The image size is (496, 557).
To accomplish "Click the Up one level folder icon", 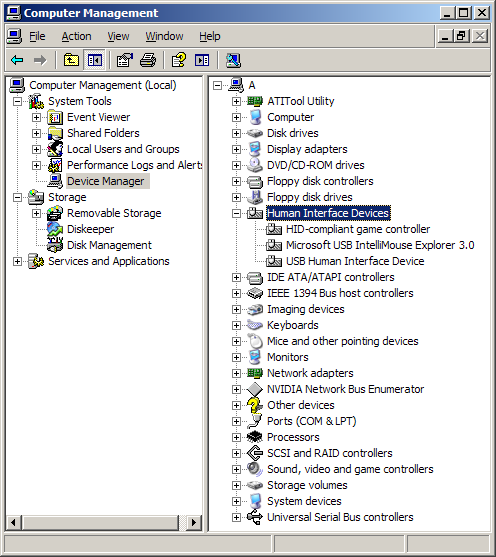I will click(x=71, y=60).
